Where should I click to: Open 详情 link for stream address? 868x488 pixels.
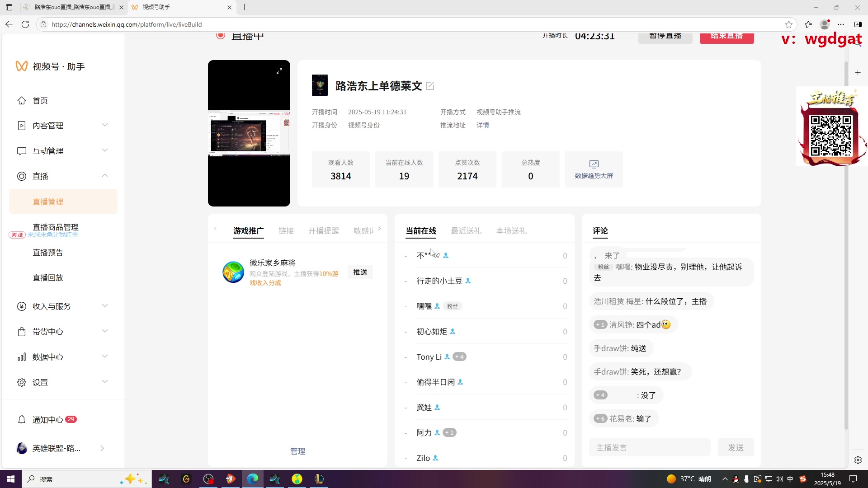pos(482,125)
